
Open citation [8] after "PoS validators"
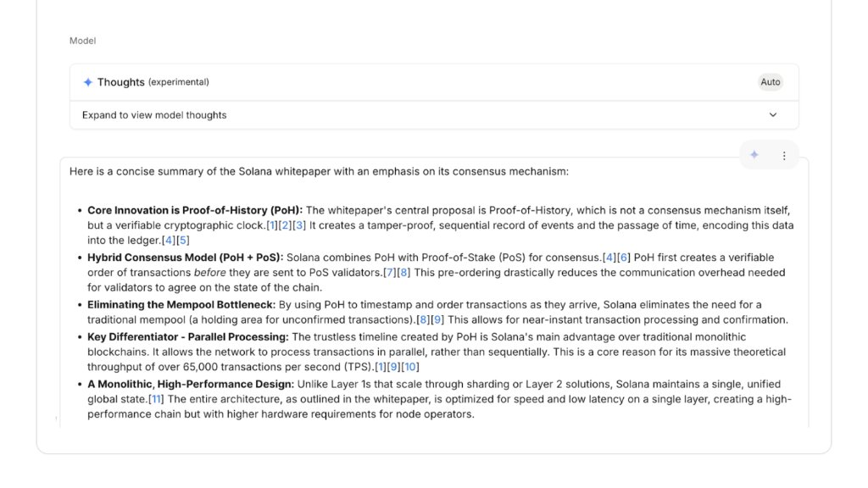(403, 273)
